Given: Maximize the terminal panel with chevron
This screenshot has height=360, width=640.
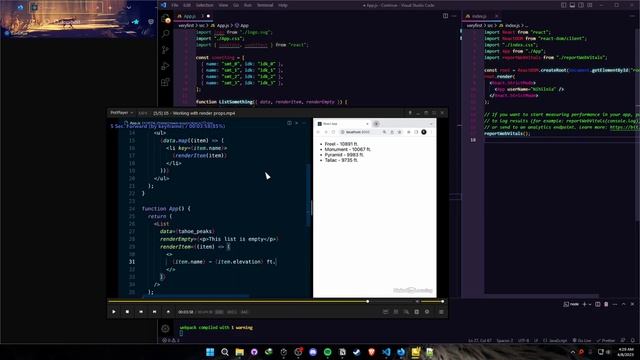Looking at the screenshot, I should pyautogui.click(x=623, y=304).
